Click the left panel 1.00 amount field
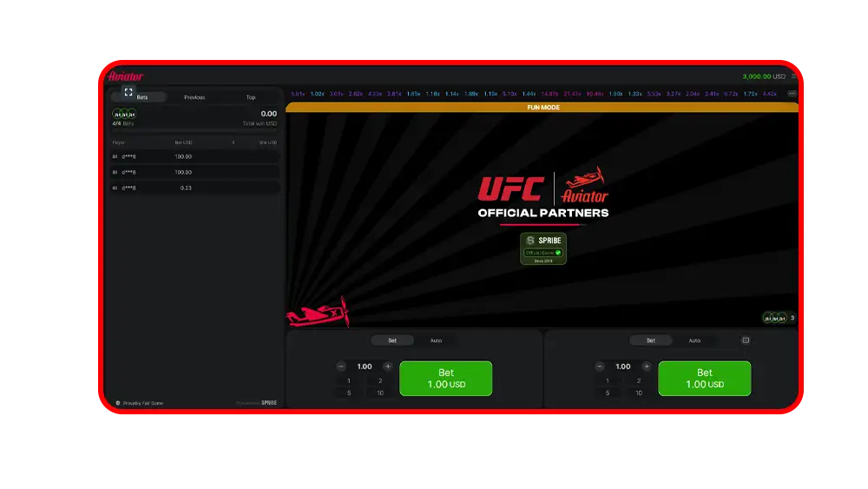The height and width of the screenshot is (489, 868). point(365,367)
